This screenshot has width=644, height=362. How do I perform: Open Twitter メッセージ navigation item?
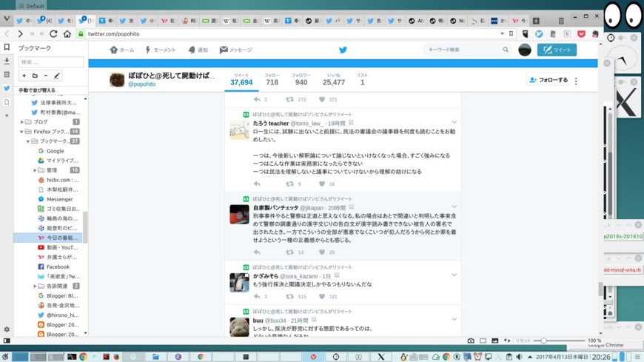(x=235, y=50)
